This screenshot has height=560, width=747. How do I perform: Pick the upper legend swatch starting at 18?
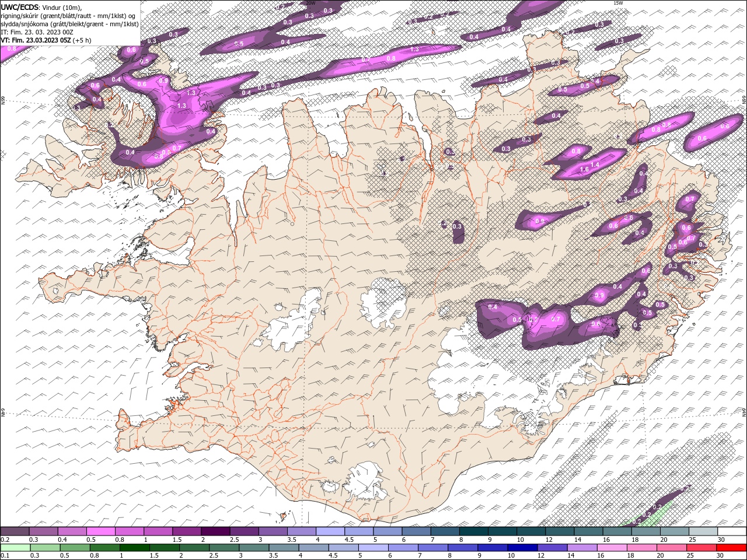[645, 531]
